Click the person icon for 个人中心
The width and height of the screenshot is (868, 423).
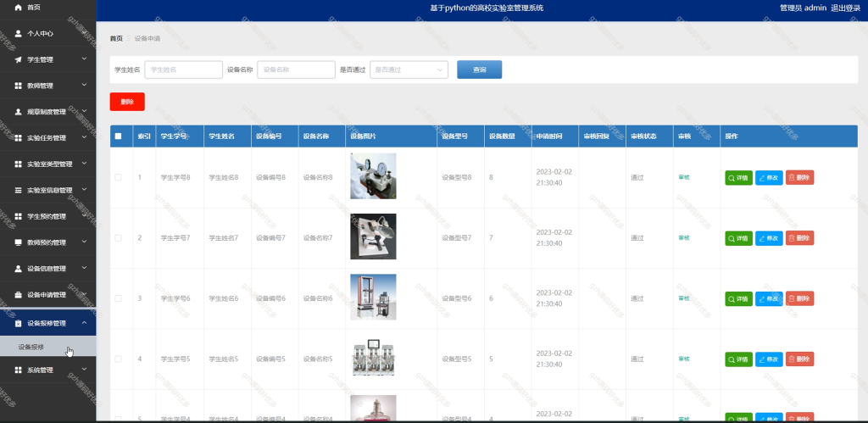pos(19,33)
